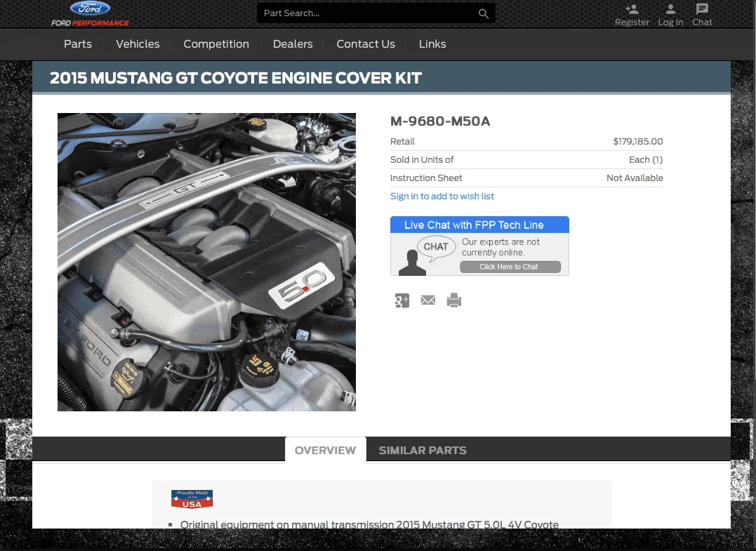Click the Sold in Units of label
Viewport: 756px width, 551px height.
[422, 159]
